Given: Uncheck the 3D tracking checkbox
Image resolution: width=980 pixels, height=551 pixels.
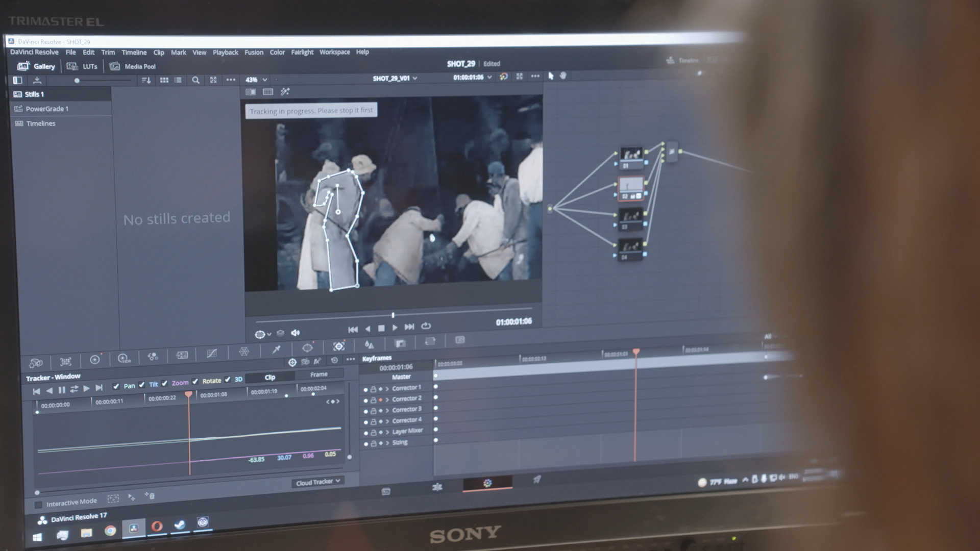Looking at the screenshot, I should pos(228,380).
